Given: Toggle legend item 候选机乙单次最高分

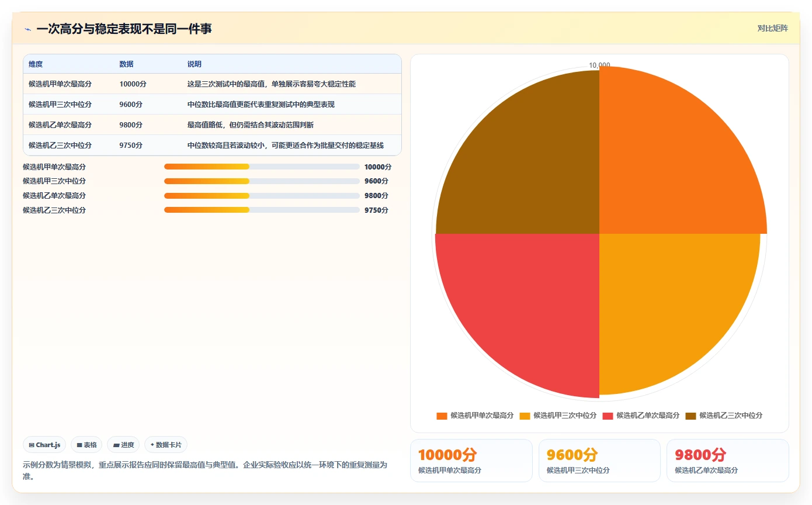Looking at the screenshot, I should (641, 416).
